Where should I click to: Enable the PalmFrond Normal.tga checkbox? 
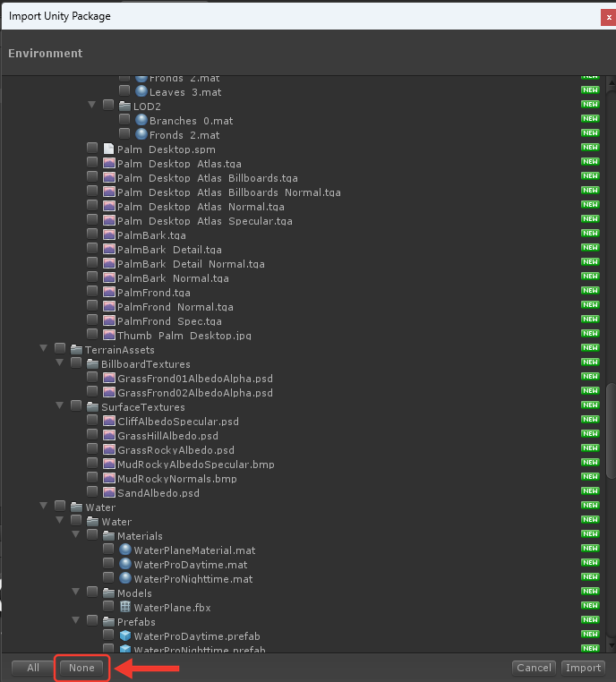[x=92, y=306]
